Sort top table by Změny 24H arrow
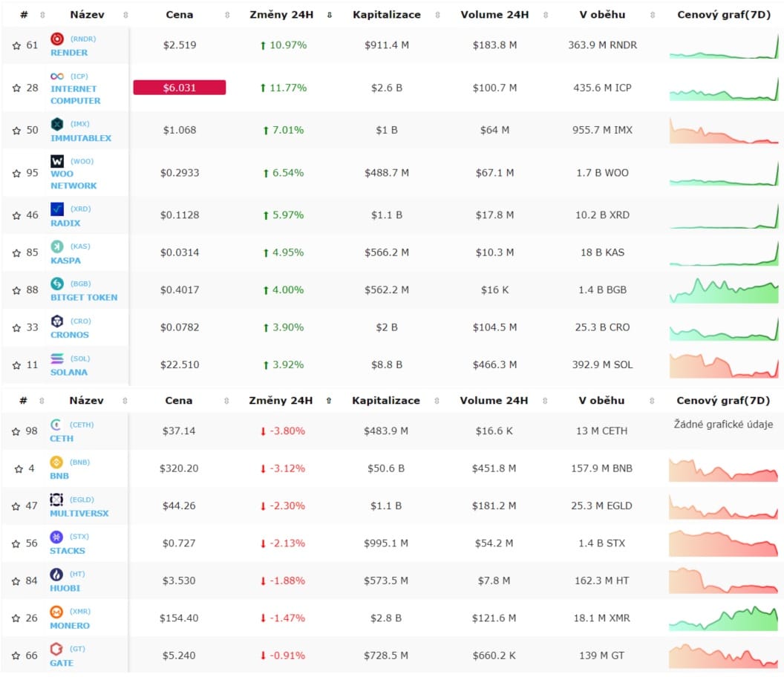 330,15
